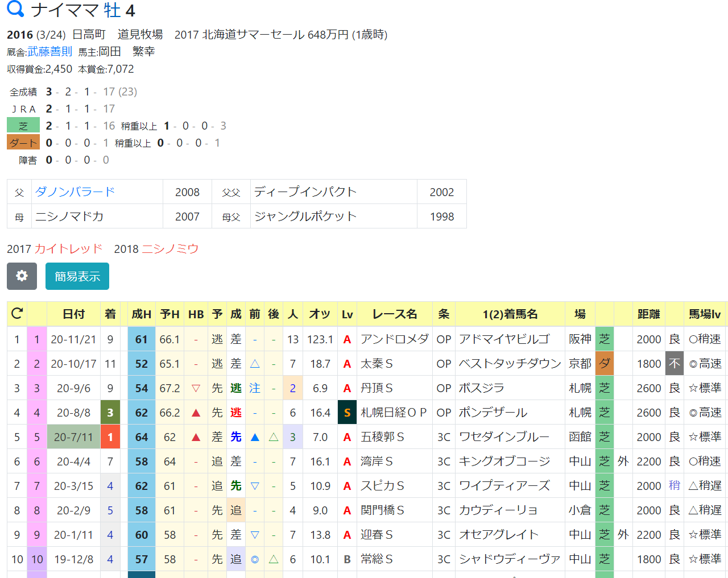This screenshot has height=578, width=728.
Task: Click the grandsire name ディープインパクト
Action: coord(305,192)
